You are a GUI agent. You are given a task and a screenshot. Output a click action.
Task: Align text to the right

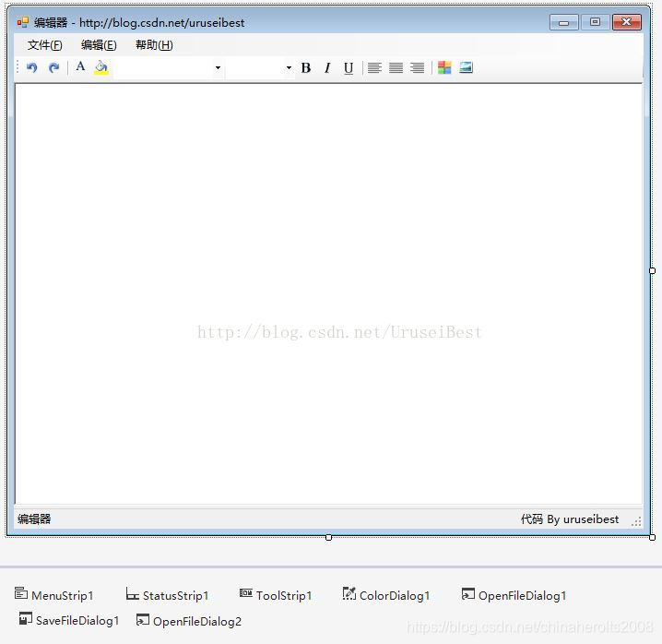point(417,67)
